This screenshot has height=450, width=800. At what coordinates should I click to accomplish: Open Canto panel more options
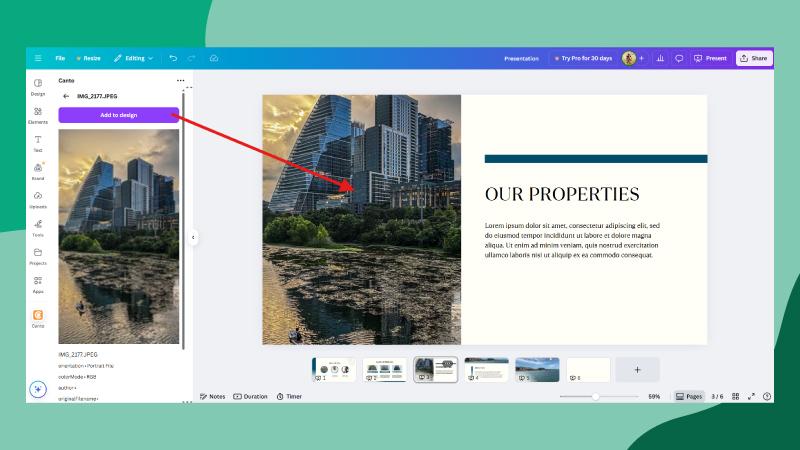tap(181, 81)
